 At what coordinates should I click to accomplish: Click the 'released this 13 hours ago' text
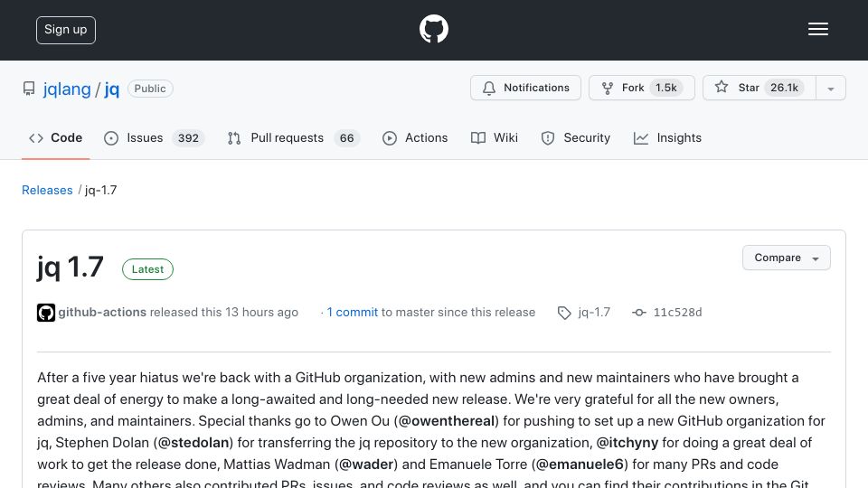coord(224,312)
